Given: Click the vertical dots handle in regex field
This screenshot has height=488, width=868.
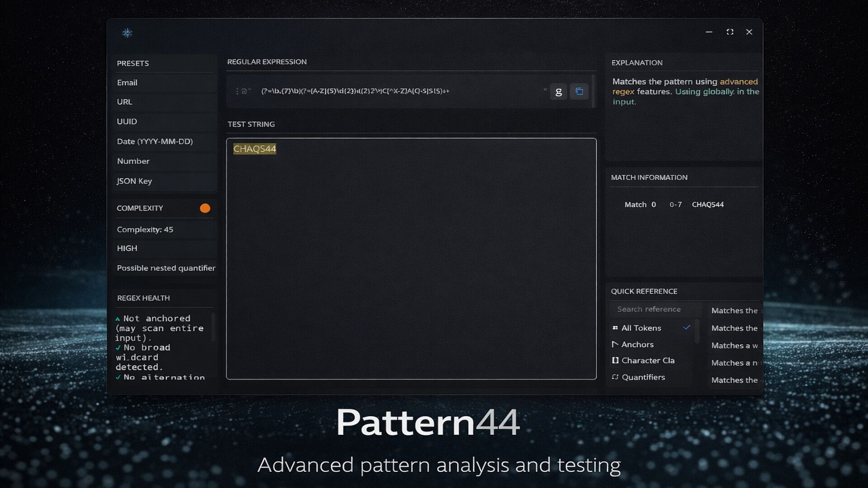Looking at the screenshot, I should pos(237,91).
